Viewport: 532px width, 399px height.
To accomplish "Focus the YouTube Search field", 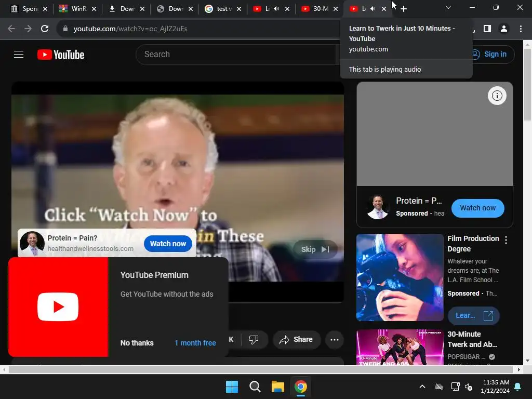I will (237, 54).
